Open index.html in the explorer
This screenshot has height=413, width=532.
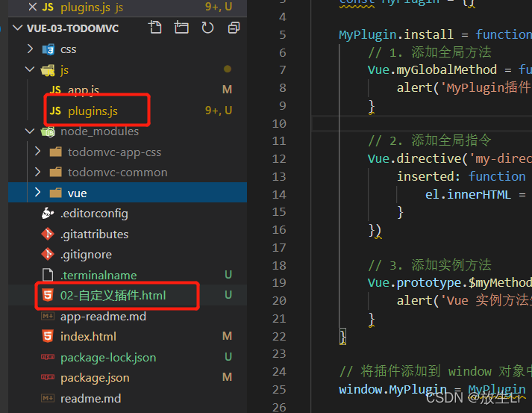88,337
